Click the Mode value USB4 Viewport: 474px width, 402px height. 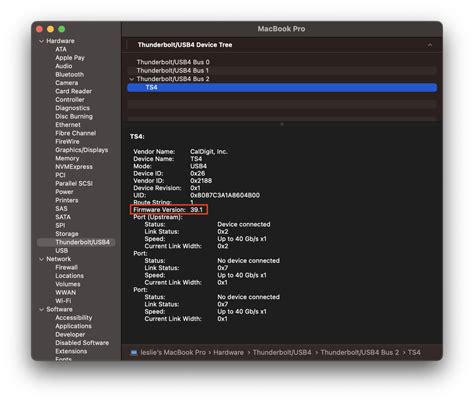tap(198, 166)
